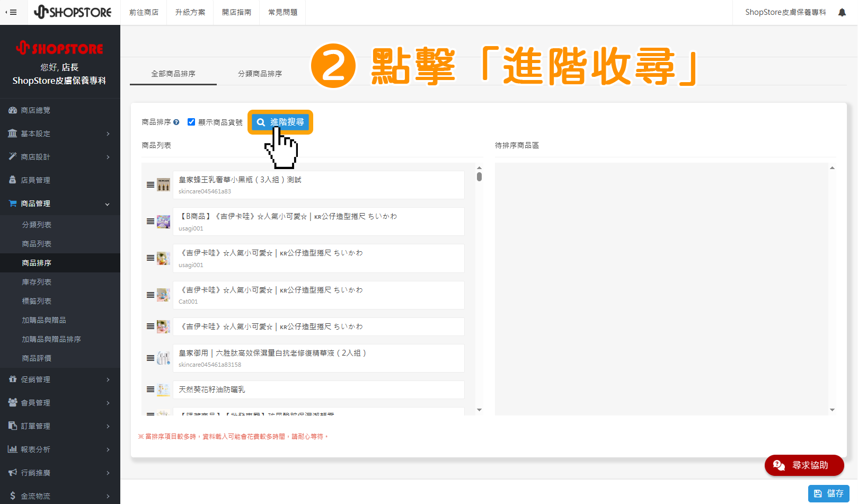This screenshot has width=858, height=504.
Task: Click thumbnail of 六胜肽高效保濕 product
Action: tap(164, 358)
